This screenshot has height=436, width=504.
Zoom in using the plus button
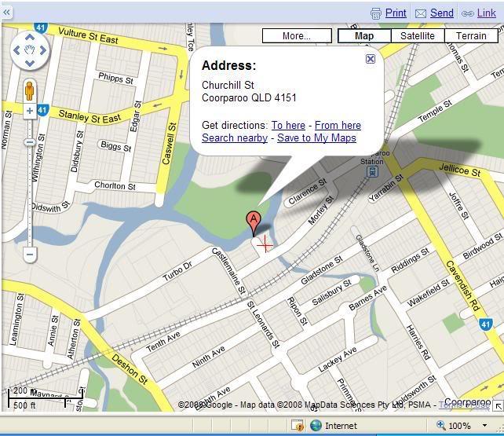[30, 111]
